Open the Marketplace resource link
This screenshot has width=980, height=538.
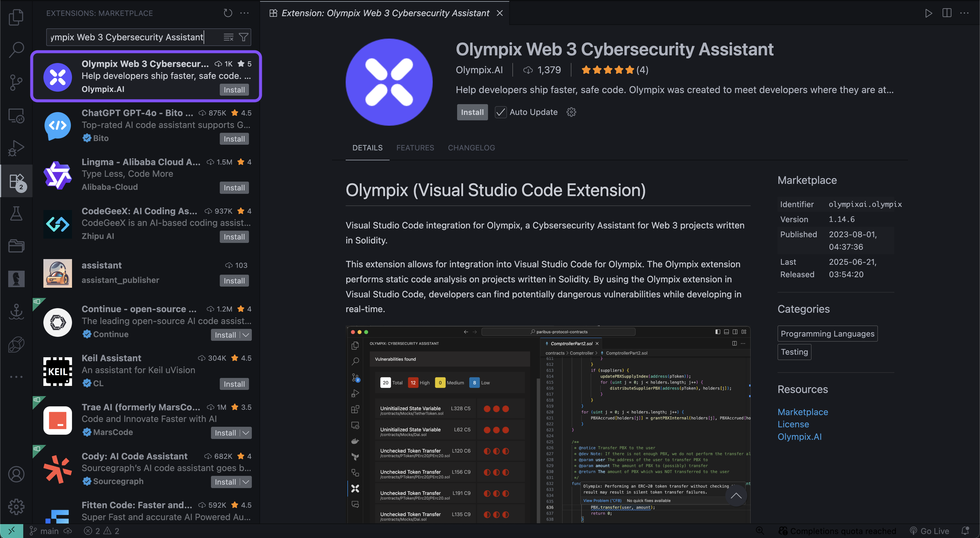802,412
